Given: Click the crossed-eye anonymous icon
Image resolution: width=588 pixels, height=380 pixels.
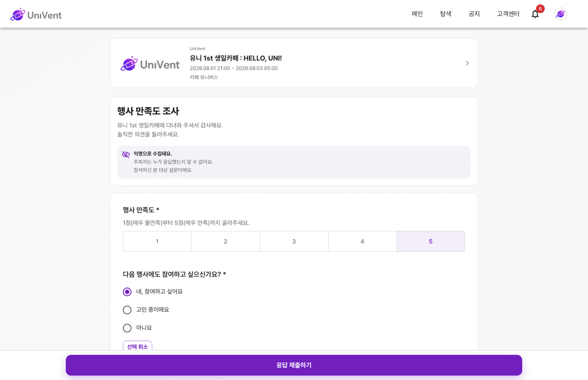Looking at the screenshot, I should point(126,154).
